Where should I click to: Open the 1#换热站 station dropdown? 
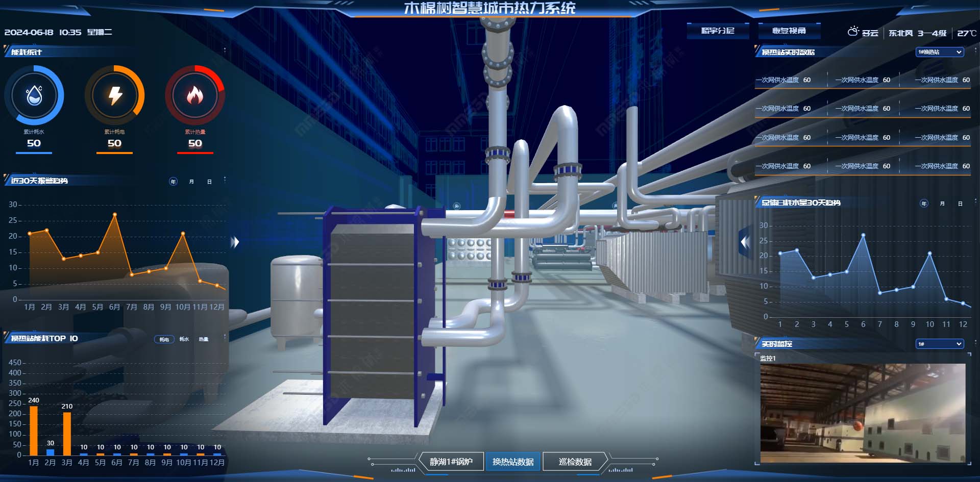coord(939,52)
